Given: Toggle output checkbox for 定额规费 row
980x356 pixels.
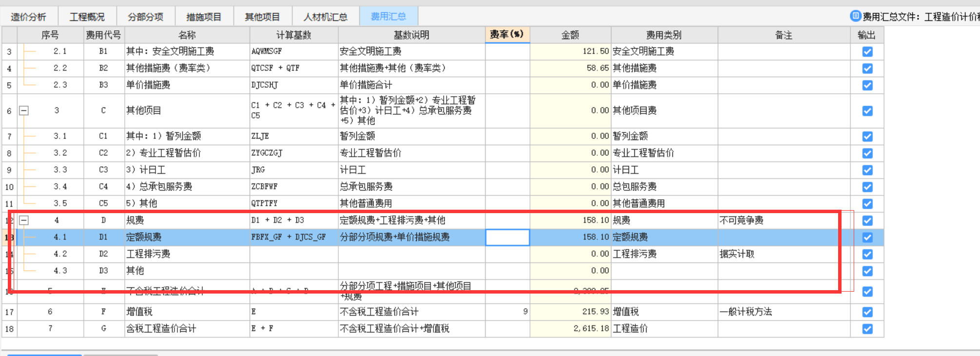Looking at the screenshot, I should pos(867,237).
